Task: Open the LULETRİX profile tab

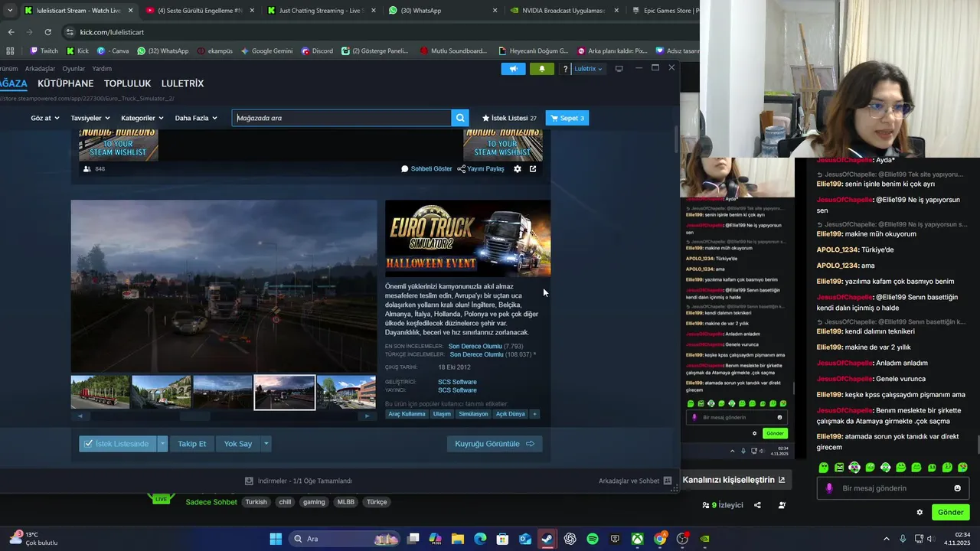Action: 182,83
